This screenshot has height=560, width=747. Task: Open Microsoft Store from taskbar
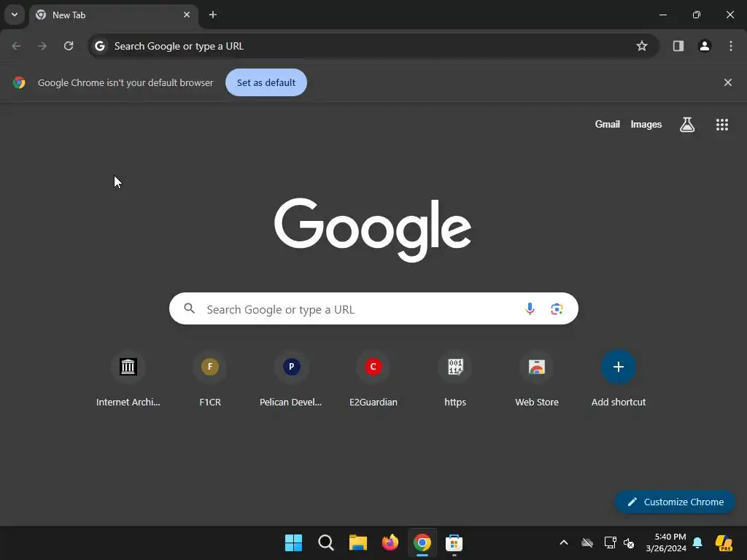[x=454, y=542]
